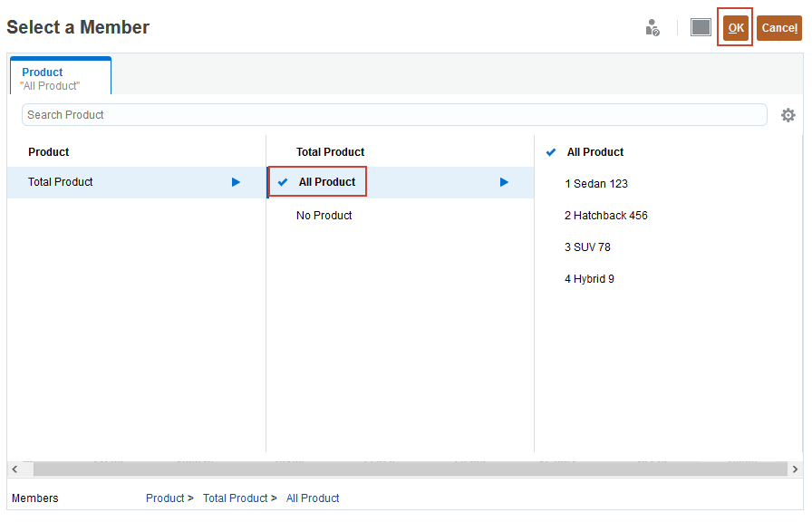Select the No Product member
This screenshot has width=812, height=522.
(x=324, y=216)
